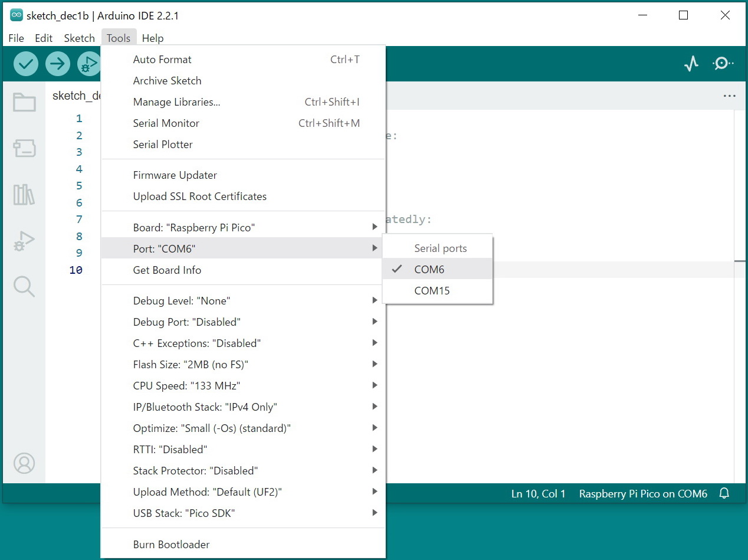Expand the CPU Speed 133 MHz submenu
Image resolution: width=748 pixels, height=560 pixels.
[x=244, y=385]
